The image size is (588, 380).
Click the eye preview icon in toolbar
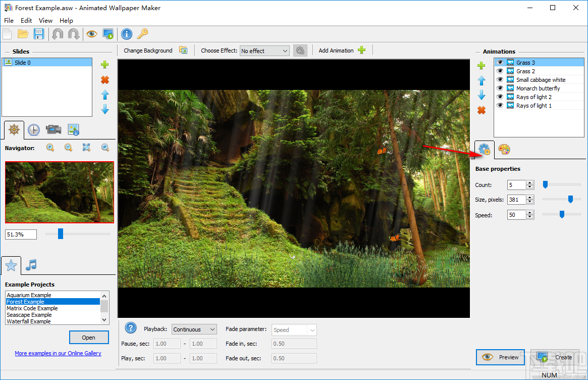91,34
